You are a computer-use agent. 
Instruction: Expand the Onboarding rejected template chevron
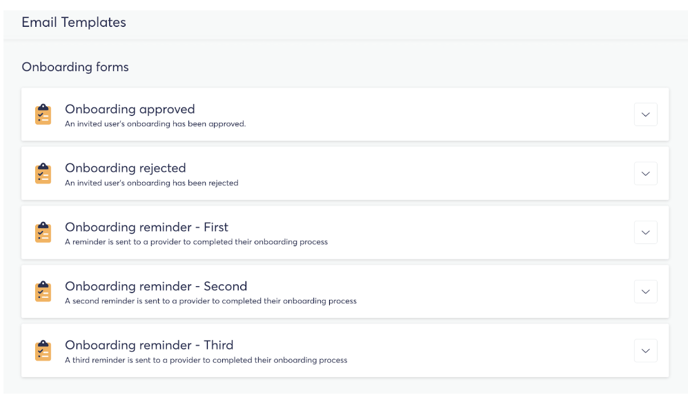click(645, 173)
